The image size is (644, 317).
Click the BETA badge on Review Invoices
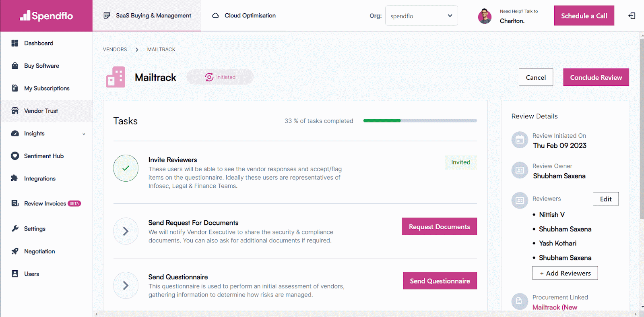[x=74, y=203]
